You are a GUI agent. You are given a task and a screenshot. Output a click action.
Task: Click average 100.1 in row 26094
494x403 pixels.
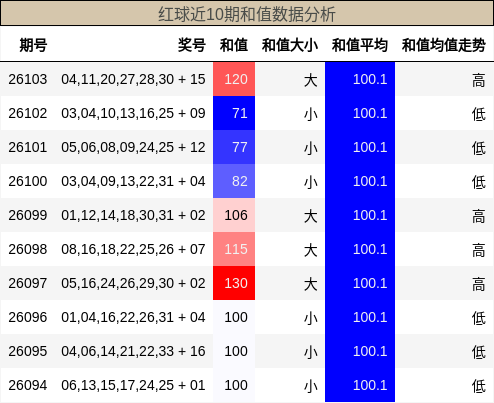pos(370,385)
